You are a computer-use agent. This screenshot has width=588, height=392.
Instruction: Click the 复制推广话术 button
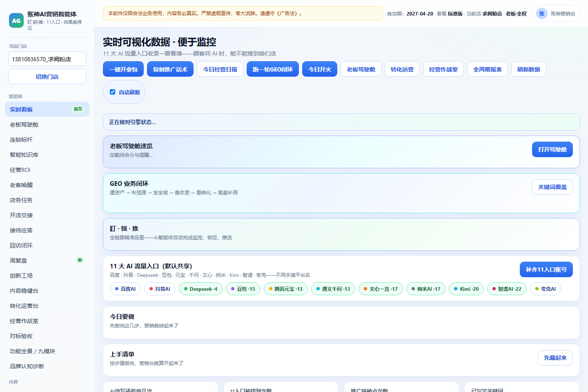tap(170, 69)
